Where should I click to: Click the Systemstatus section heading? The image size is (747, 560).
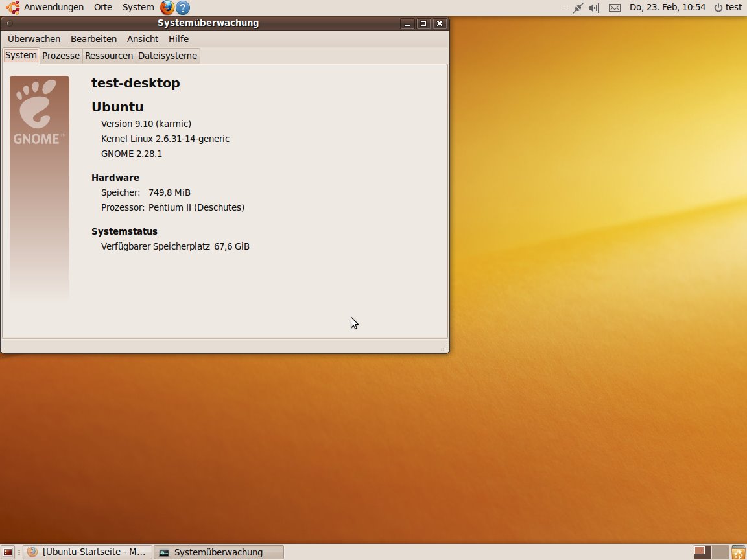click(124, 231)
